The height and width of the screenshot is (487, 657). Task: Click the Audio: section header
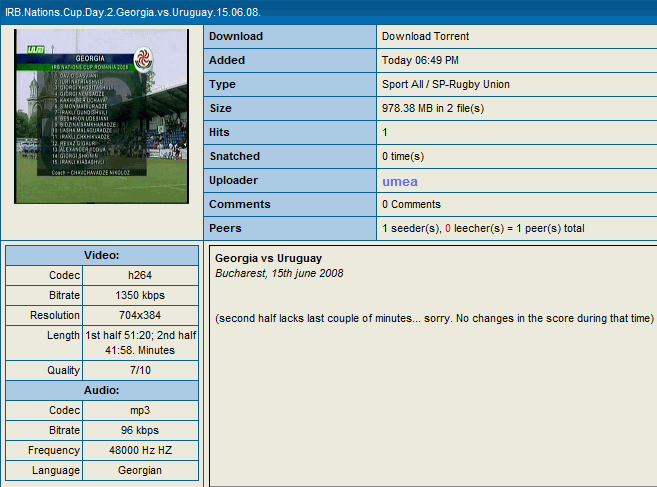point(102,390)
